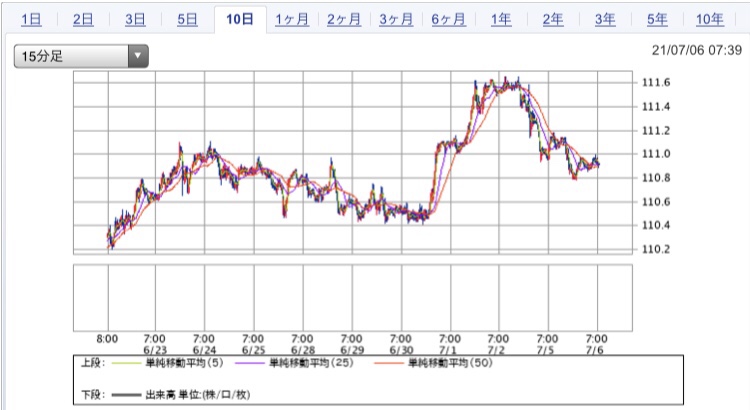Click the 6/30 date axis label

click(401, 350)
